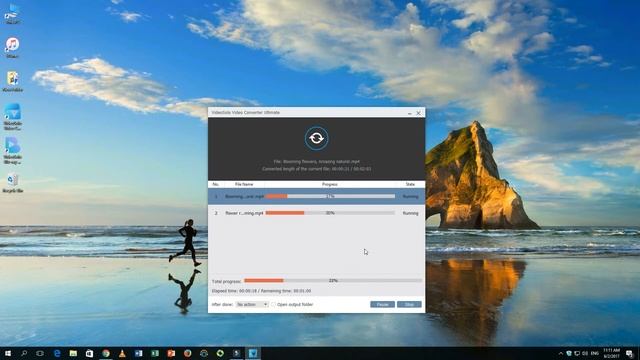Click the Running state in row 2
The width and height of the screenshot is (640, 360).
(410, 213)
